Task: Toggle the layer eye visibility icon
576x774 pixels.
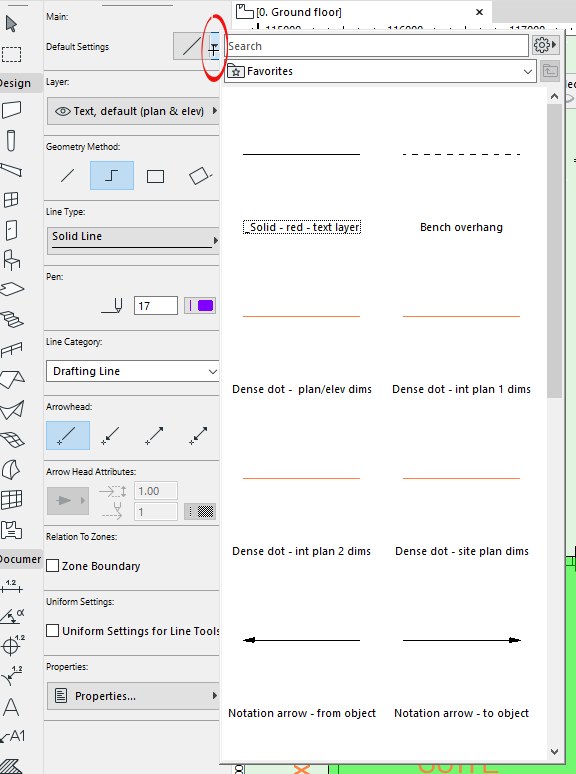Action: click(x=62, y=111)
